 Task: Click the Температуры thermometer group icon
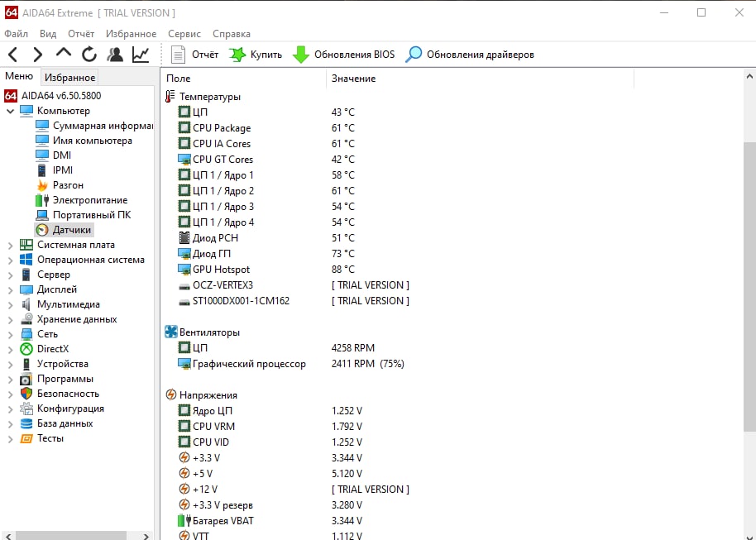[x=170, y=97]
